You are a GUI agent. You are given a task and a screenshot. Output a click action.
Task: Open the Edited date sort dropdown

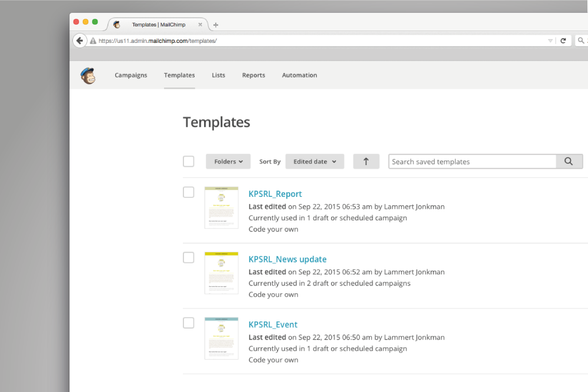pos(315,162)
